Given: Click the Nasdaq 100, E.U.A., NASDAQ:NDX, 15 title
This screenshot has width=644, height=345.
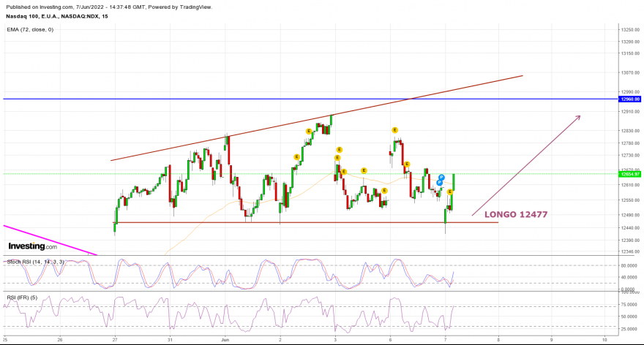Looking at the screenshot, I should (x=57, y=16).
